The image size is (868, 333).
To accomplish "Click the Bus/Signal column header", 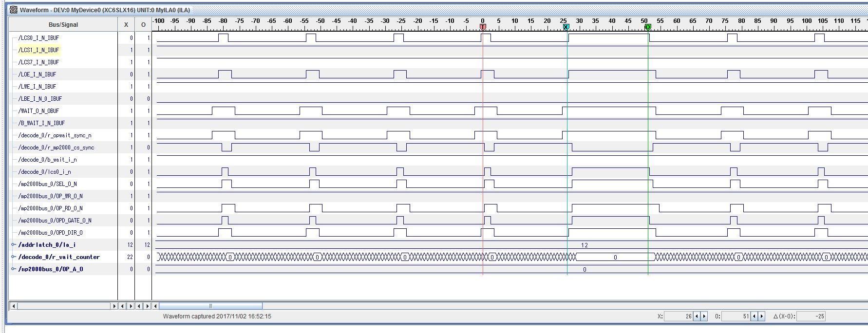I will (63, 24).
